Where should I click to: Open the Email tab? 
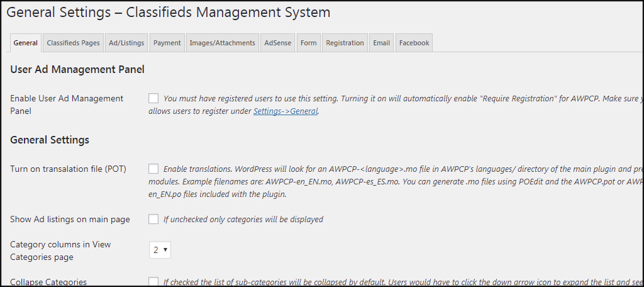tap(381, 43)
